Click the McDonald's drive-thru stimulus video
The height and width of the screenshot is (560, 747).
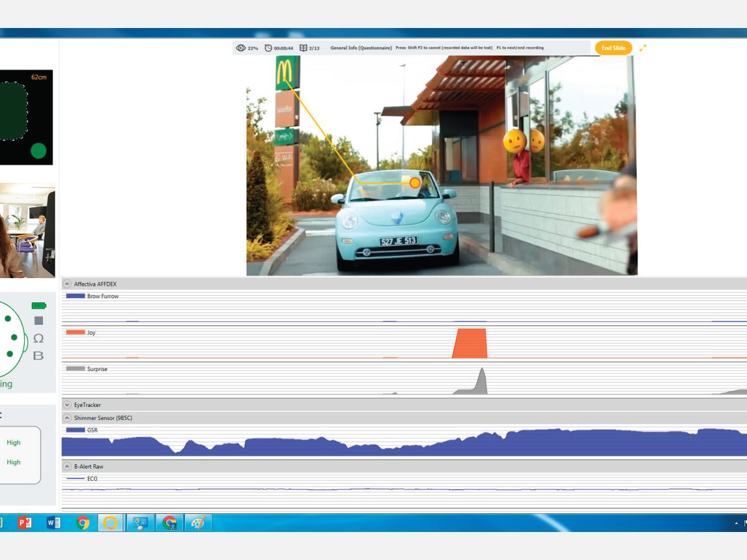tap(442, 166)
